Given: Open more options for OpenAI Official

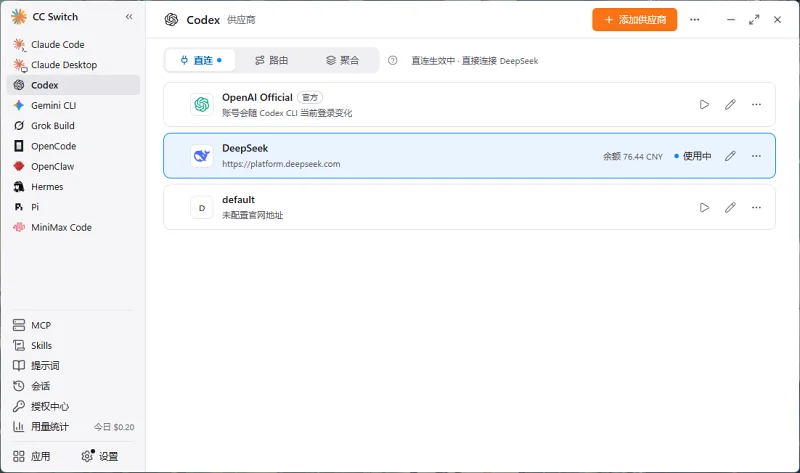Looking at the screenshot, I should coord(756,105).
